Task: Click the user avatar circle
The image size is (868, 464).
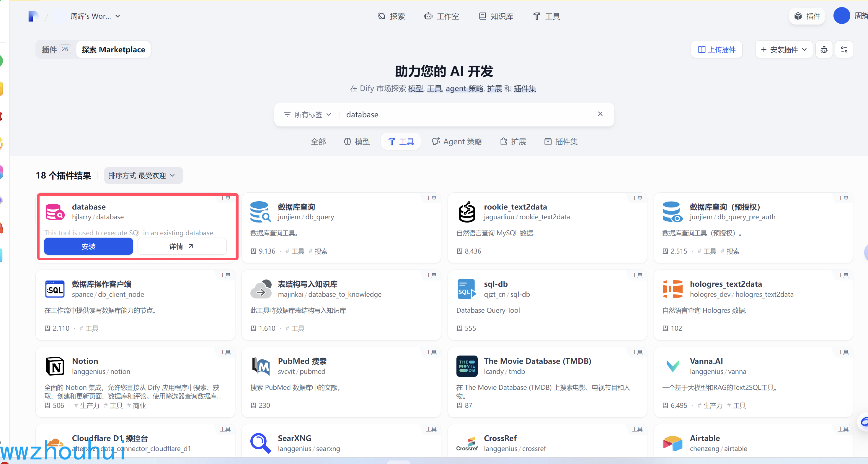Action: (841, 16)
